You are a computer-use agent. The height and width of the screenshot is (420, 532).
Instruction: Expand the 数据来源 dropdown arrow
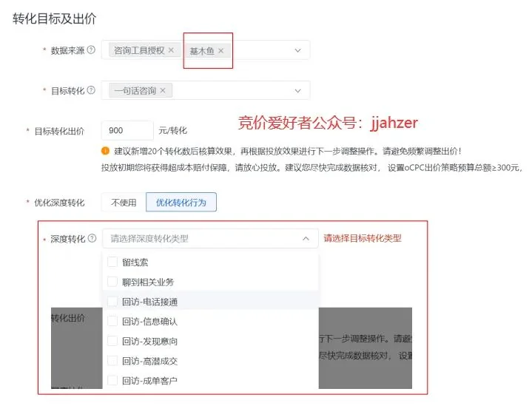click(x=297, y=50)
